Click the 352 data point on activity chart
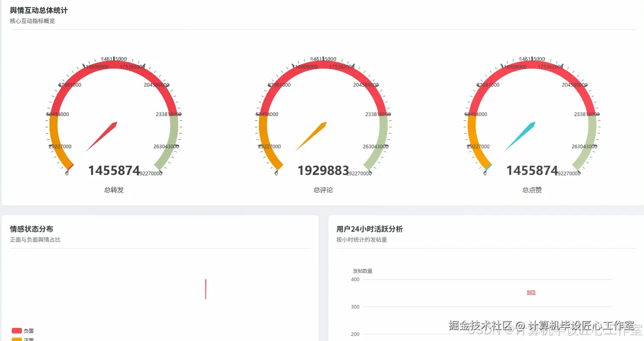 (x=531, y=293)
